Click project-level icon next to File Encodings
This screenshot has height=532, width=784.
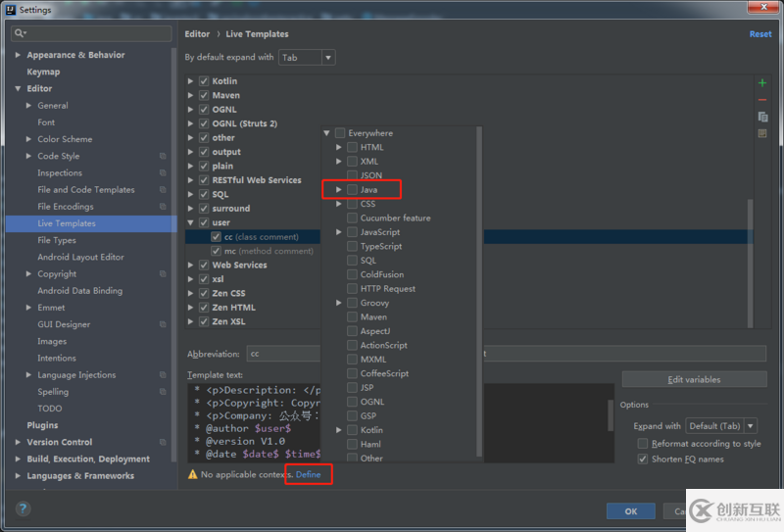pyautogui.click(x=163, y=207)
